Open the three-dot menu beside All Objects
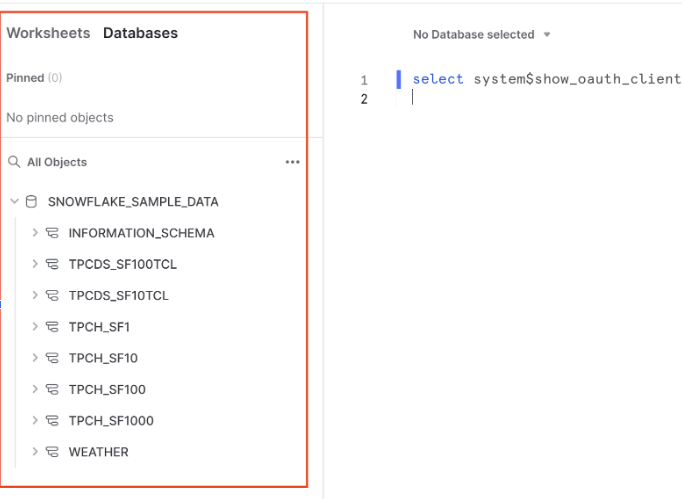Screen dimensions: 682x499 click(x=292, y=162)
